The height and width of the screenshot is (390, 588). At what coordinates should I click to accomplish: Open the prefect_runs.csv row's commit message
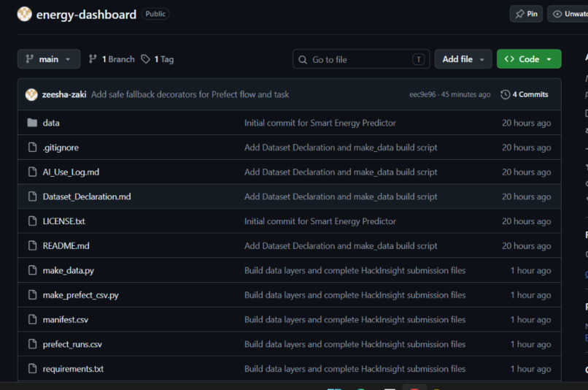point(355,344)
